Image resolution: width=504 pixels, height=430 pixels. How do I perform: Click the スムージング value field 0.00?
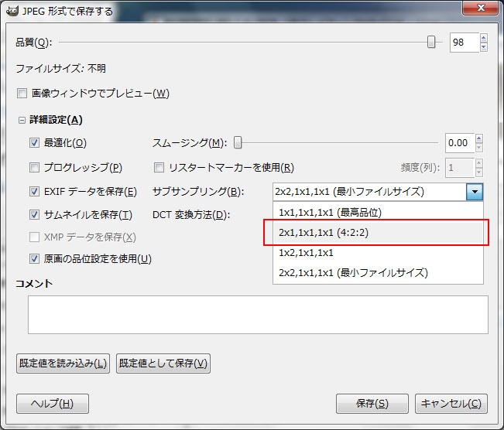[x=460, y=143]
